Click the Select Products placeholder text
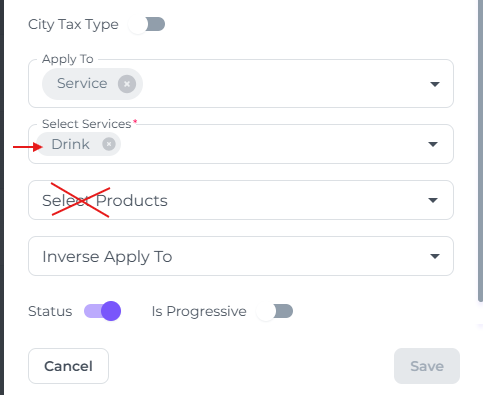The height and width of the screenshot is (395, 483). 105,201
